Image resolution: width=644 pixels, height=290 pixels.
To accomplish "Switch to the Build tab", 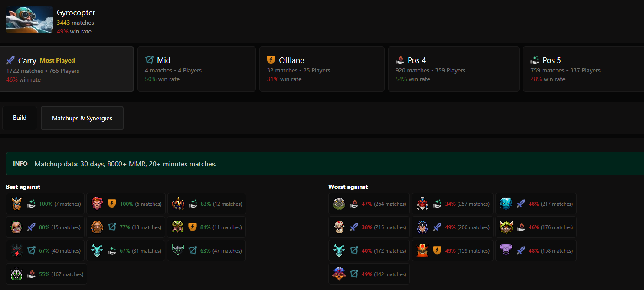I will [x=20, y=118].
